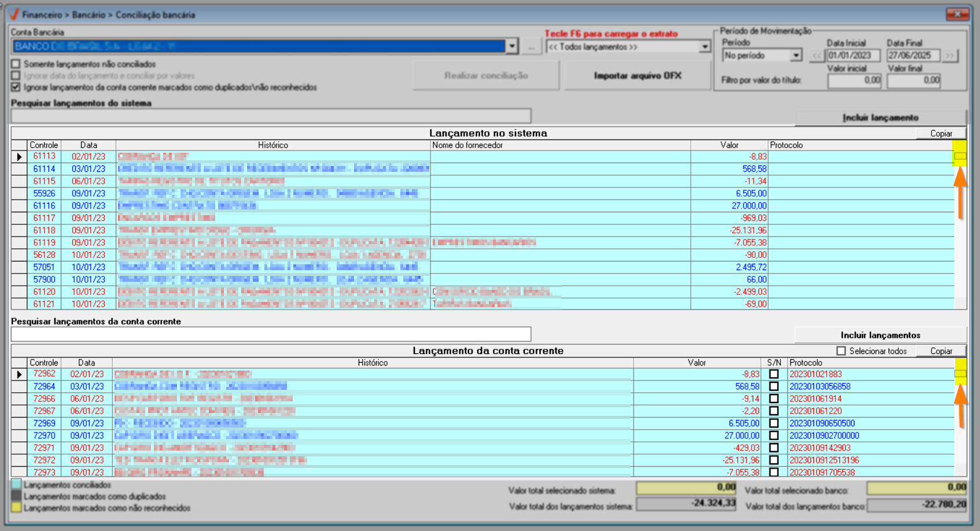
Task: Click 'Valor total dos lançamentos sistema' field -24.324,33
Action: (686, 504)
